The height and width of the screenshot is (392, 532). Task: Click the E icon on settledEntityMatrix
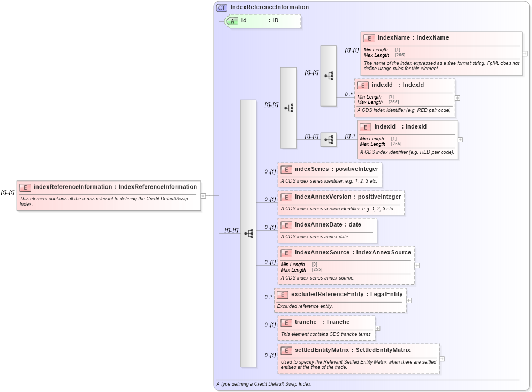(x=285, y=350)
